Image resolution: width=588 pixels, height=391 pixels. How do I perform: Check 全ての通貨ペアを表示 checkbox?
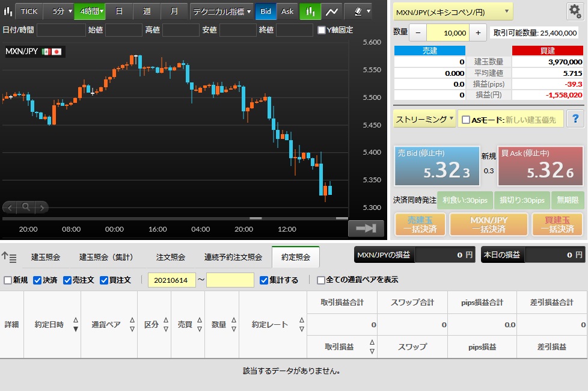[x=321, y=280]
